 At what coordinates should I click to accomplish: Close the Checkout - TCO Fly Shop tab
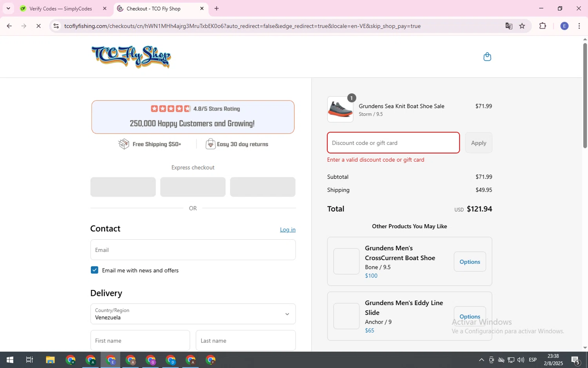202,9
